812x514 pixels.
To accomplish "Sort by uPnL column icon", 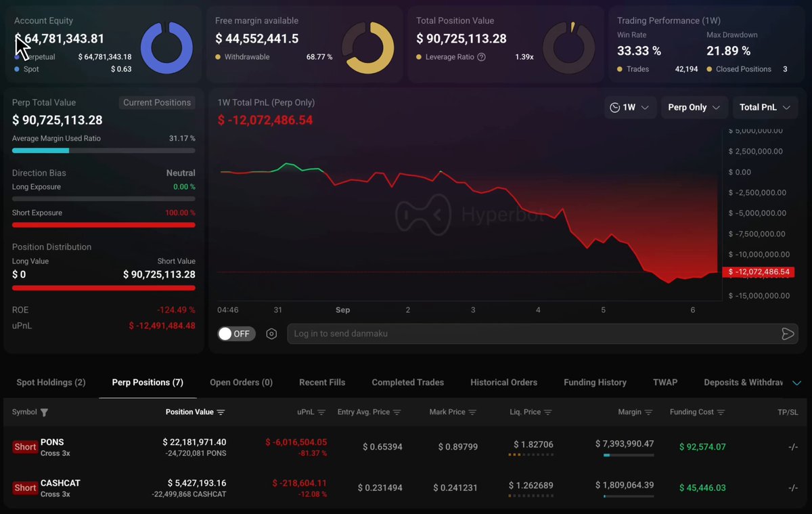I will (x=321, y=412).
